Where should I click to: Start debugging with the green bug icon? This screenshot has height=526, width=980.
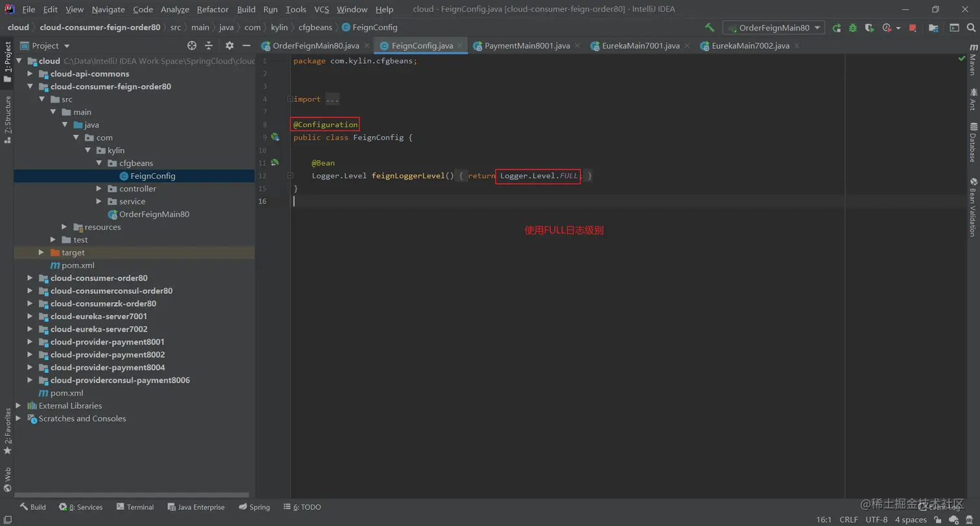853,28
